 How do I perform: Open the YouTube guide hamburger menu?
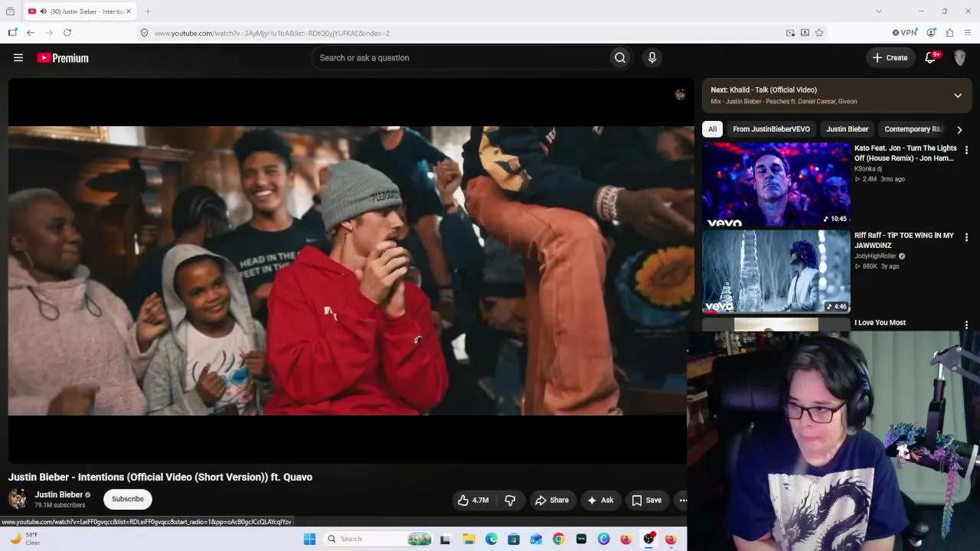point(18,57)
